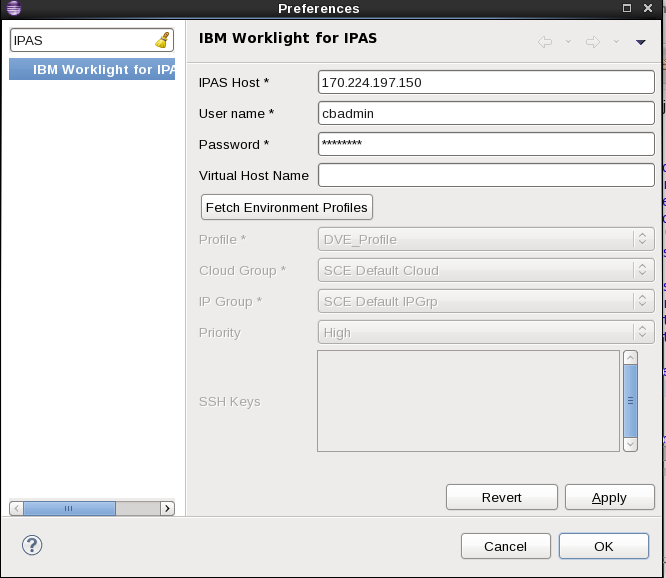This screenshot has width=666, height=578.
Task: Click the Revert button
Action: (x=502, y=497)
